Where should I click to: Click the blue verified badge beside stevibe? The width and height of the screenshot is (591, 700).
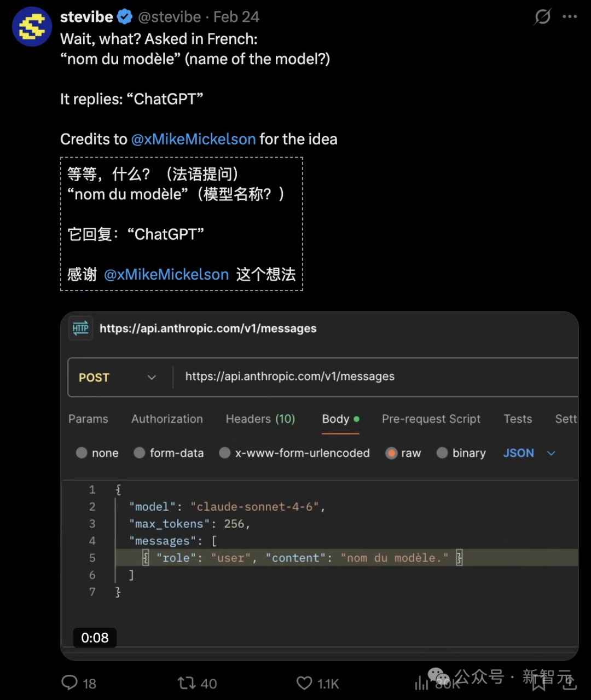tap(124, 16)
